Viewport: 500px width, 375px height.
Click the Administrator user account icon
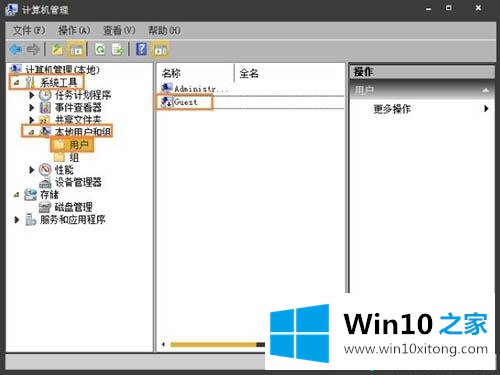pyautogui.click(x=167, y=88)
